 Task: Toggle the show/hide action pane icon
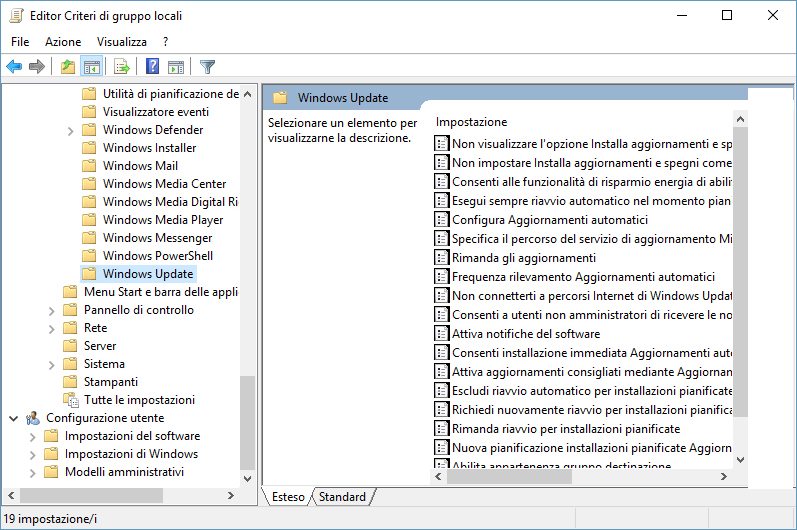point(176,67)
